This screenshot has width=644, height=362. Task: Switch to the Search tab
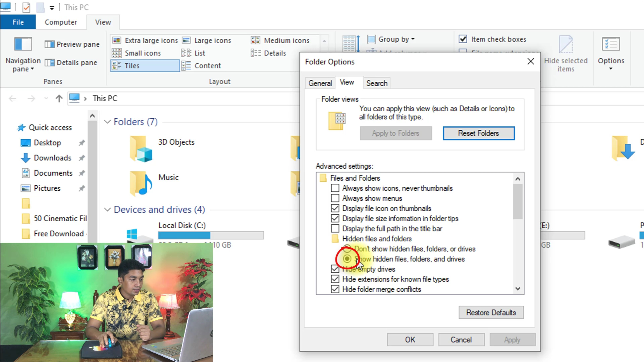(376, 83)
